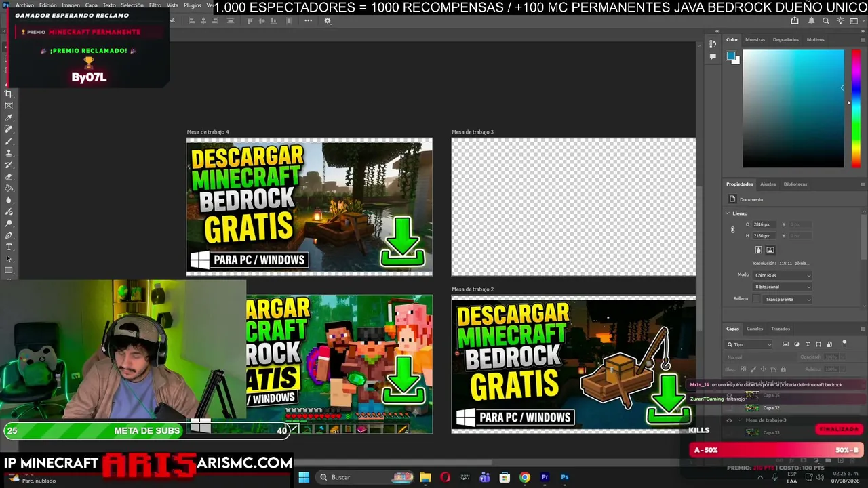Open the Edición menu
Viewport: 868px width, 488px height.
click(x=48, y=5)
